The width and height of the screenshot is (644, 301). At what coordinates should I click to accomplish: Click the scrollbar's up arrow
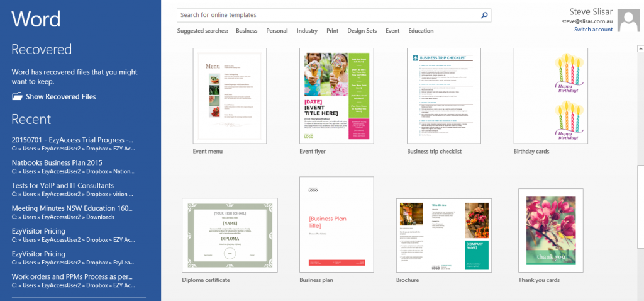point(640,48)
